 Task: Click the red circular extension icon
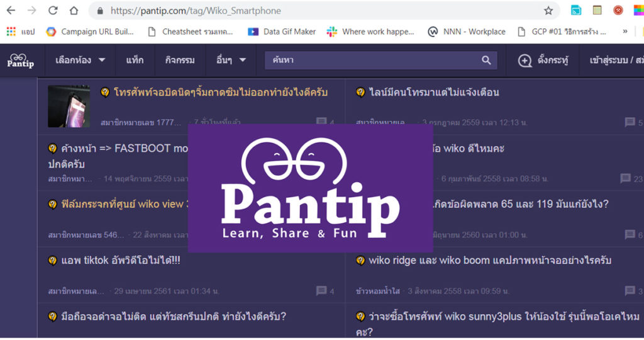(x=618, y=10)
